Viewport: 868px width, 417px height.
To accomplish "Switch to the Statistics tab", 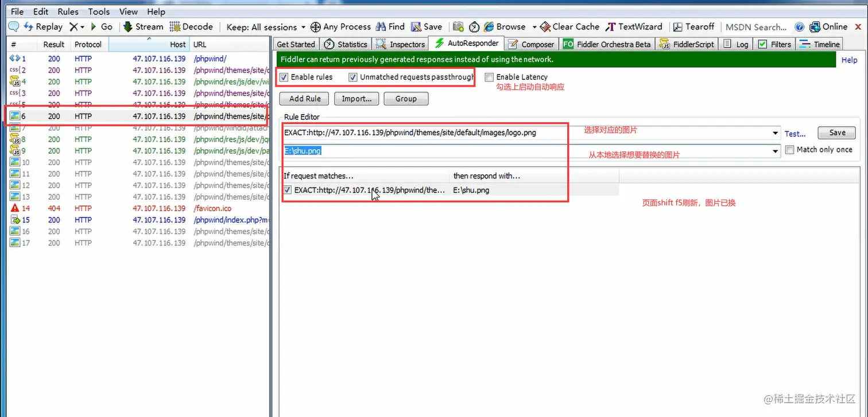I will (x=346, y=44).
